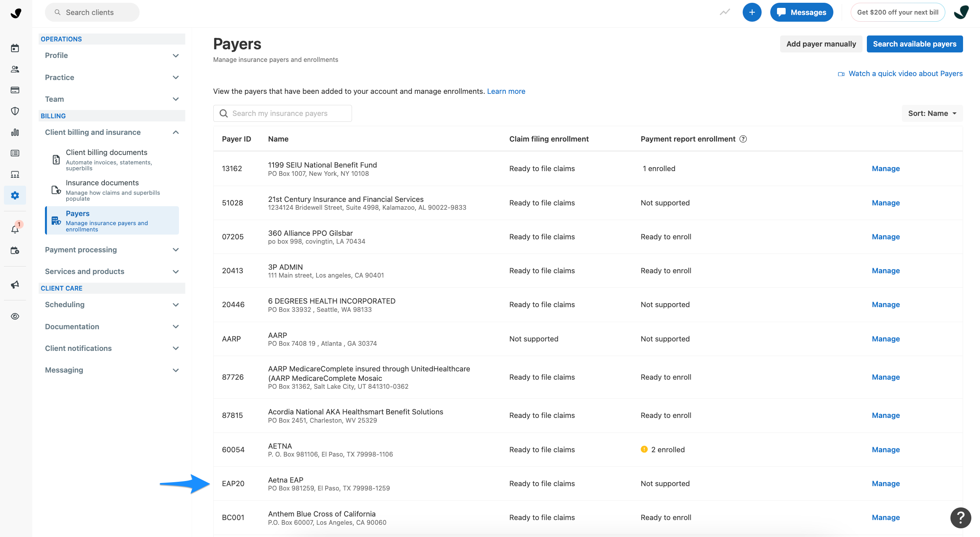Viewport: 980px width, 537px height.
Task: Open the megaphone marketing icon
Action: (15, 284)
